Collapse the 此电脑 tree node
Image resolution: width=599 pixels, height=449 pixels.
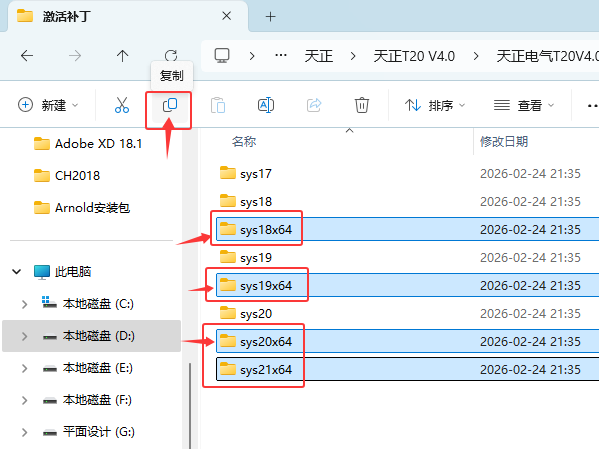click(x=16, y=272)
